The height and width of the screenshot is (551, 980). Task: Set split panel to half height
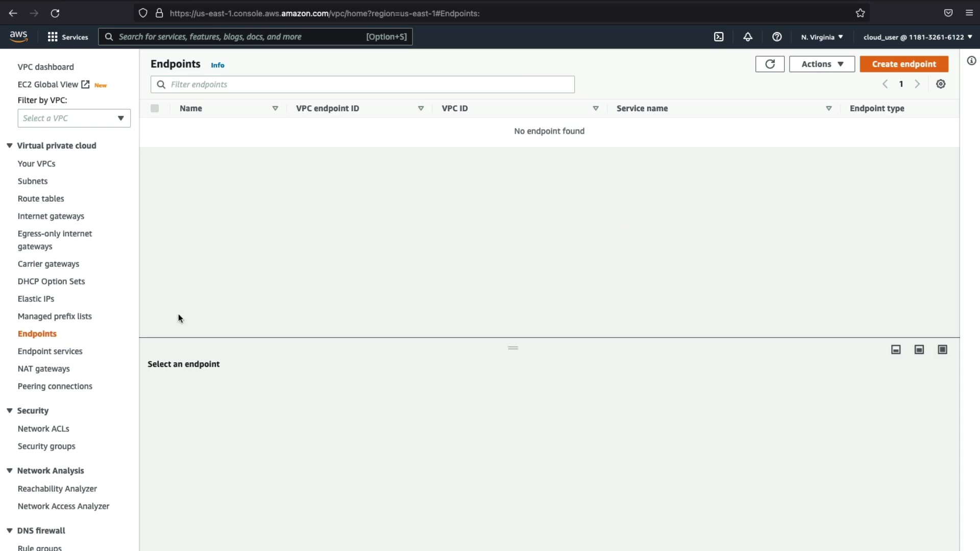(x=919, y=349)
